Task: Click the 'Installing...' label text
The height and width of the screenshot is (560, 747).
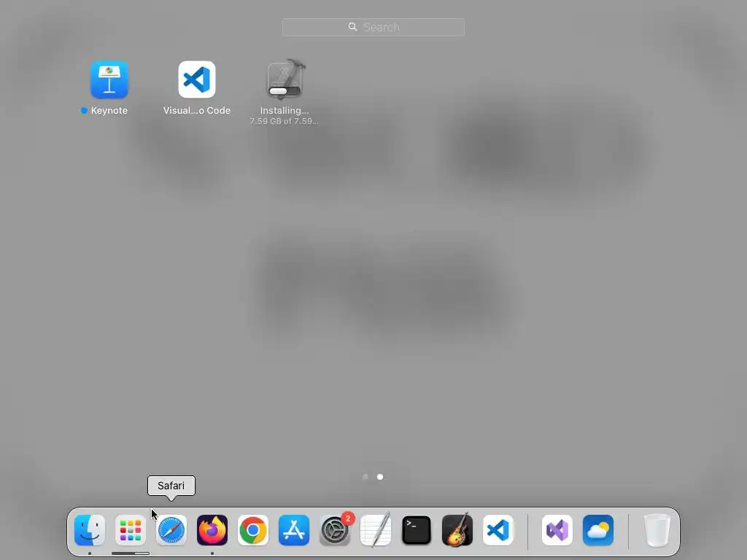Action: click(x=285, y=111)
